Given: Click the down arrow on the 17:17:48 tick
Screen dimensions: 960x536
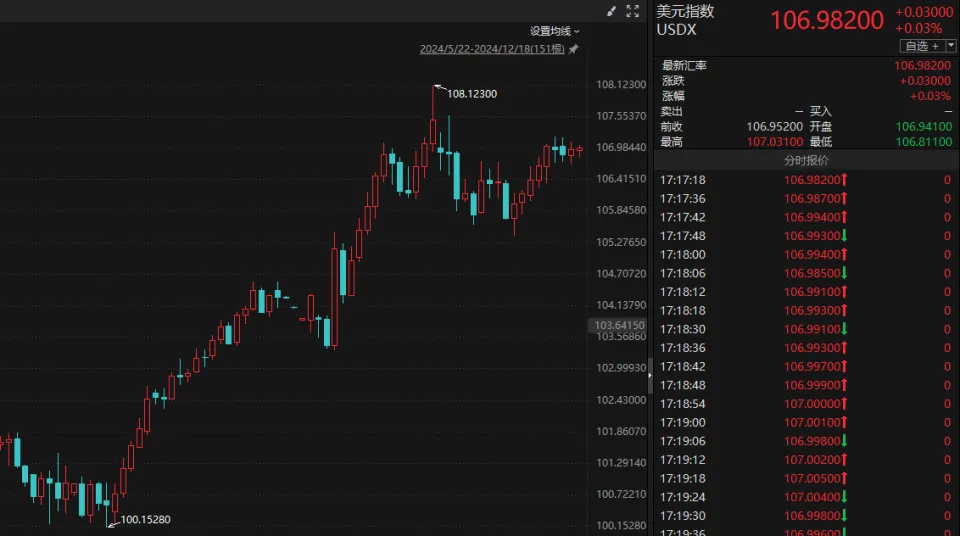Looking at the screenshot, I should pos(844,236).
